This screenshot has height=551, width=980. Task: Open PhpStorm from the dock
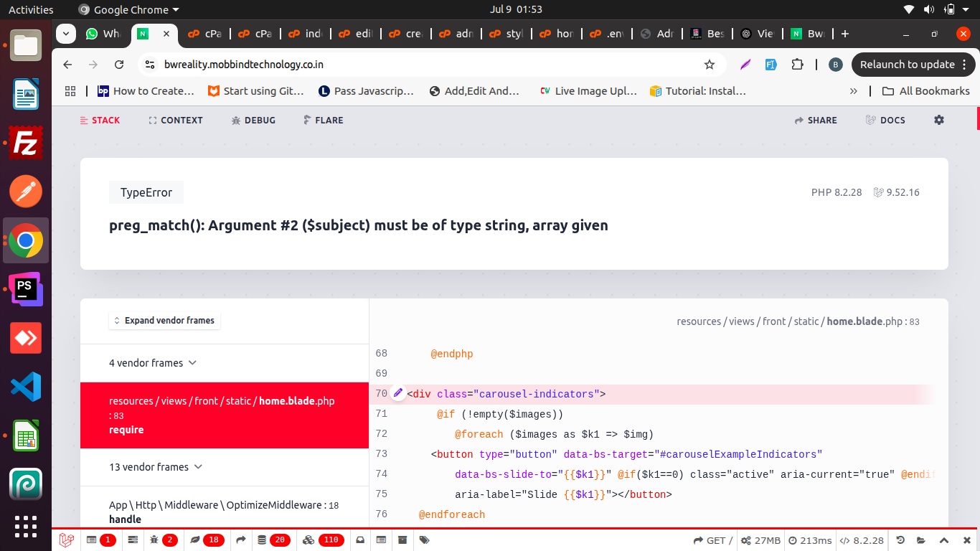(26, 289)
